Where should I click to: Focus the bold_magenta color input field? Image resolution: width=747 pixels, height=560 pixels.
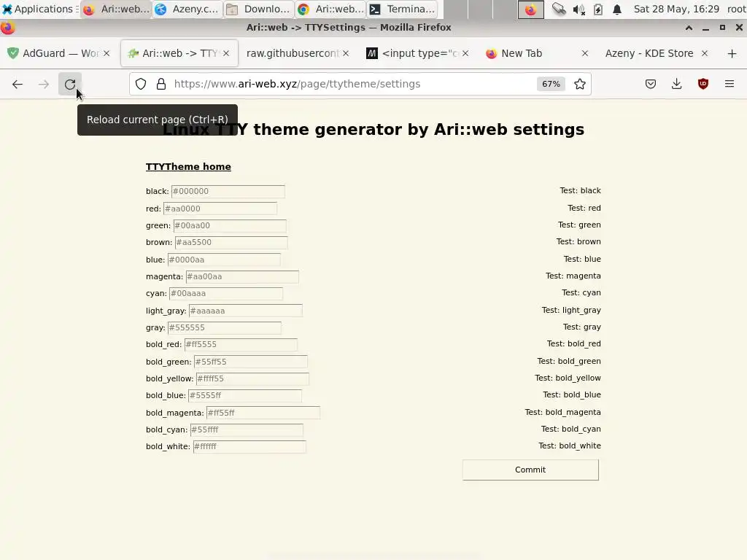pyautogui.click(x=263, y=413)
